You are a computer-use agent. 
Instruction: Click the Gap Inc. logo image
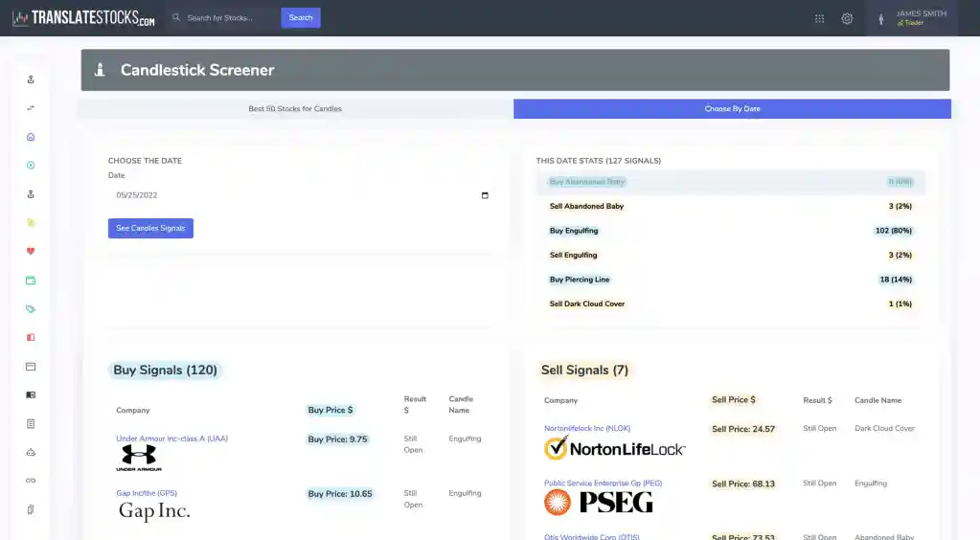(x=153, y=511)
